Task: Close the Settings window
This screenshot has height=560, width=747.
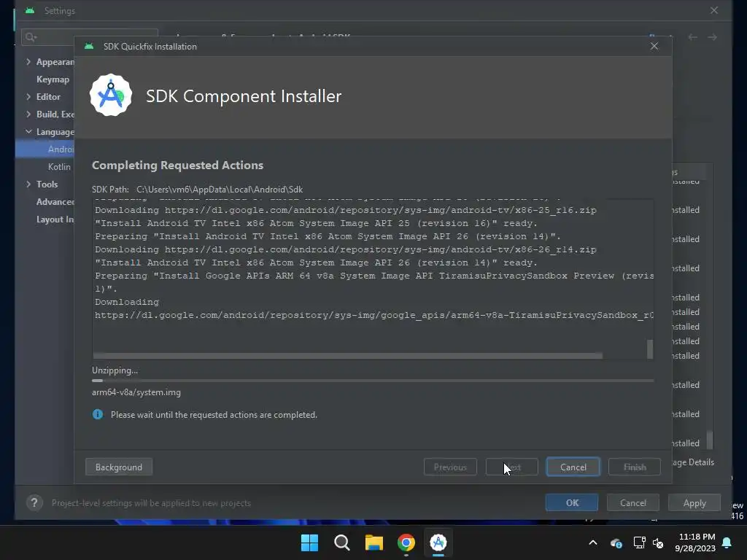Action: pos(713,10)
